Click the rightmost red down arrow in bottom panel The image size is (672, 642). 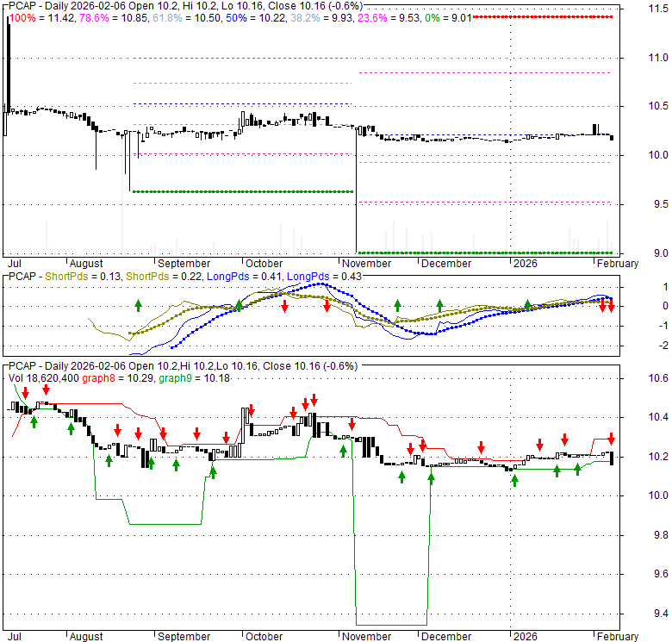(611, 439)
